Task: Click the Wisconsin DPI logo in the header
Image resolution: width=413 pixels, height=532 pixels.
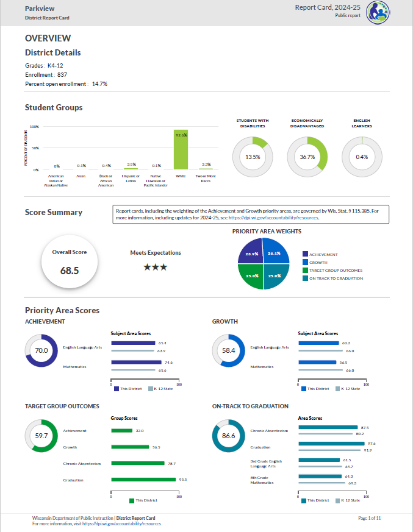Action: click(x=378, y=13)
